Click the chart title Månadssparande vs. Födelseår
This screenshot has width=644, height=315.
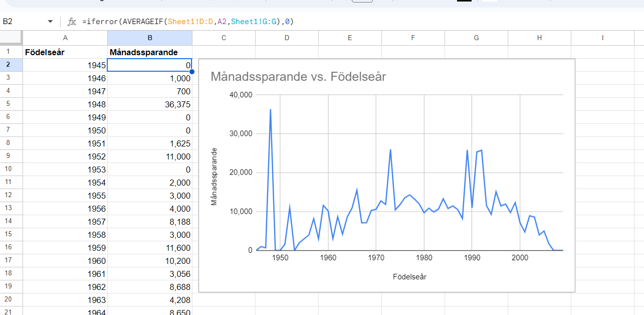tap(298, 77)
